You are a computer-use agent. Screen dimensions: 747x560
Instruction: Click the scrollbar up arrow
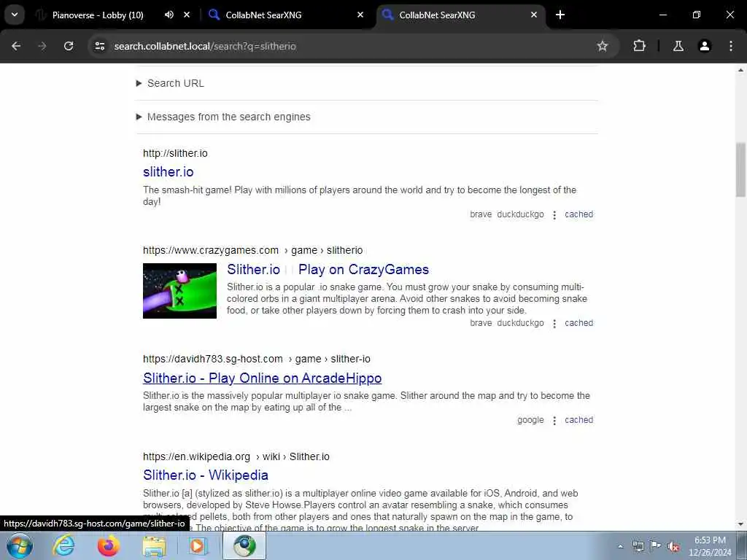tap(740, 70)
